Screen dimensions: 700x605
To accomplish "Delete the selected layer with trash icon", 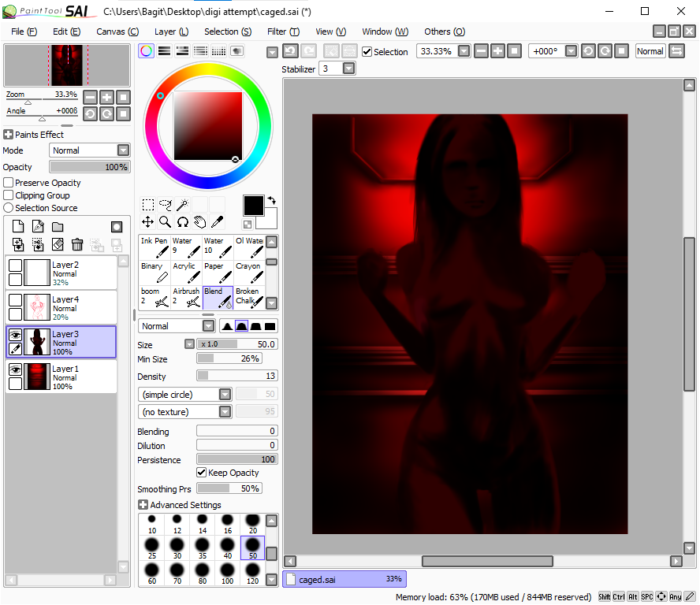I will point(77,244).
